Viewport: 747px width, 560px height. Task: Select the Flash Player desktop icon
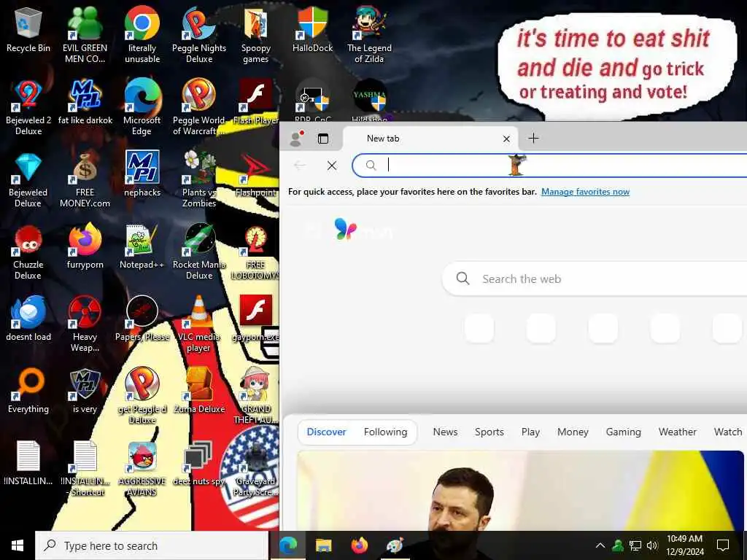(x=256, y=102)
